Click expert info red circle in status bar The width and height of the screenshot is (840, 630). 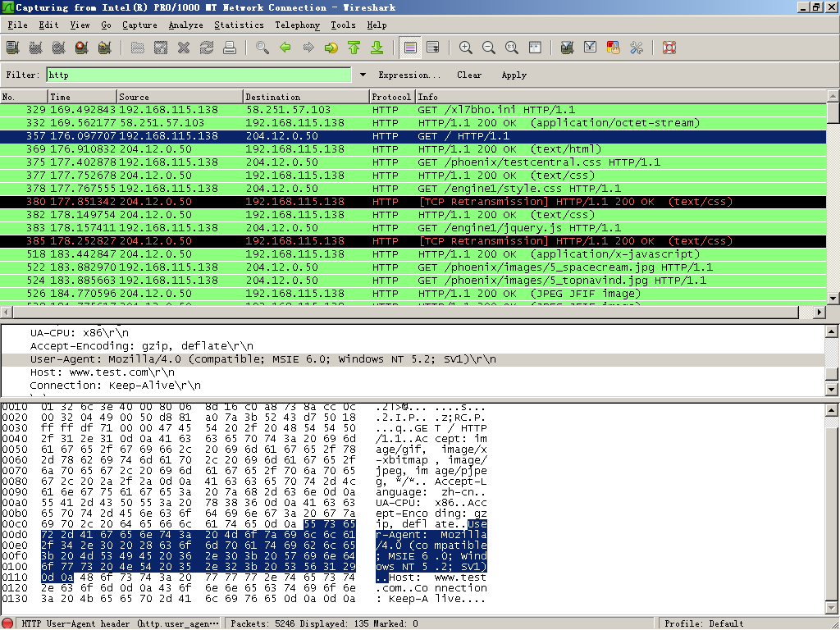point(7,623)
